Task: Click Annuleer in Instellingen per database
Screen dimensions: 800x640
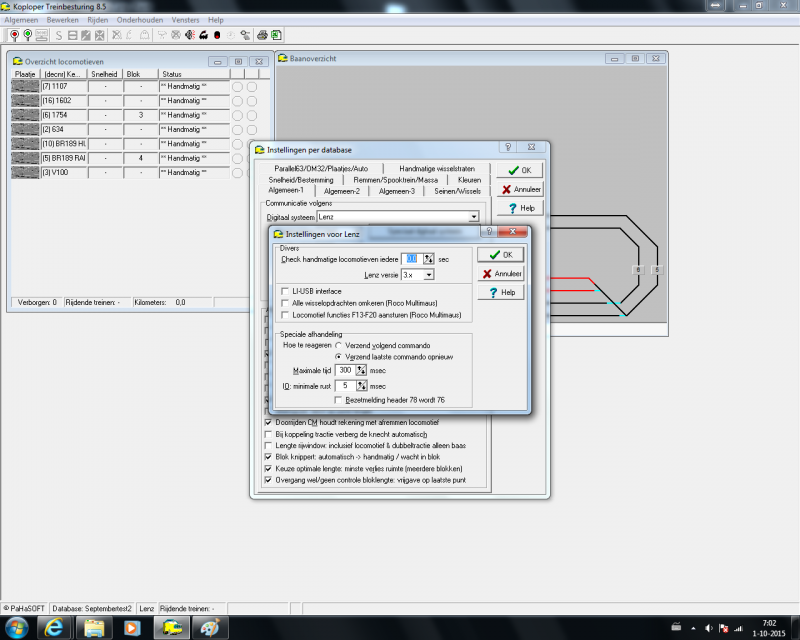Action: pos(519,189)
